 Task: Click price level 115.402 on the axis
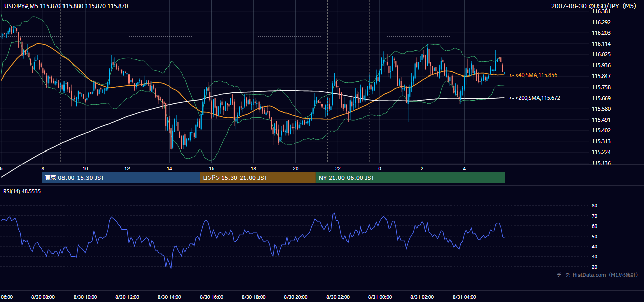click(601, 130)
